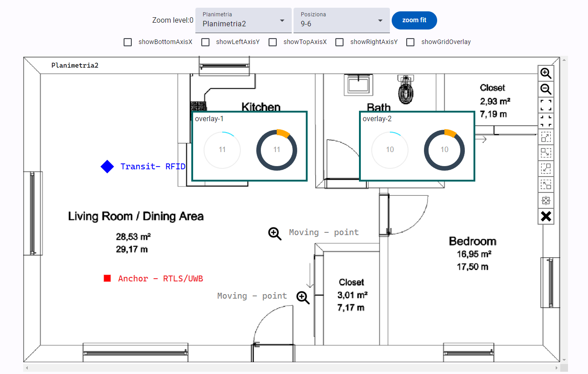588x374 pixels.
Task: Click the Anchor RTLS/UWB red square marker
Action: pos(107,278)
